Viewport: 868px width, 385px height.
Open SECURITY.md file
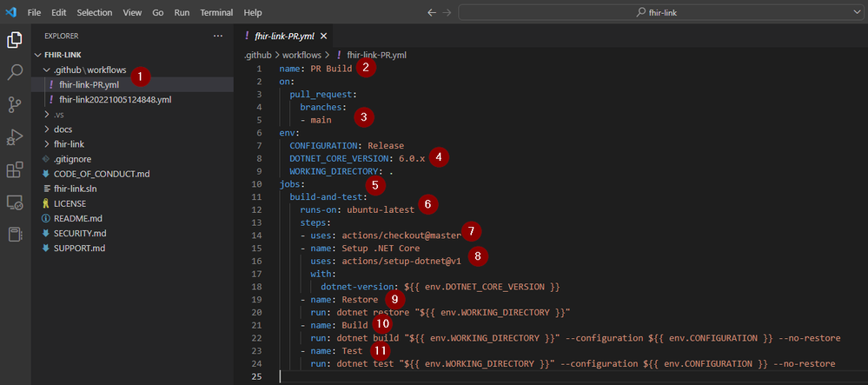132,233
